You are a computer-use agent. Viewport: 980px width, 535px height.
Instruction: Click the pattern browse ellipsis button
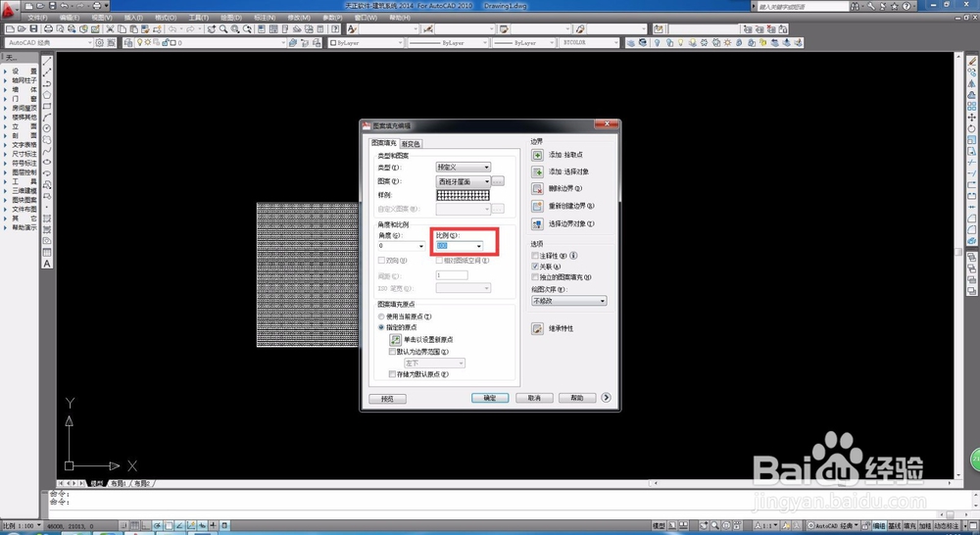coord(498,181)
